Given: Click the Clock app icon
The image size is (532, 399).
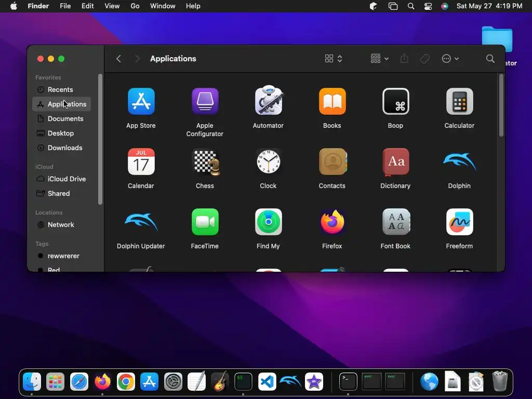Looking at the screenshot, I should click(x=269, y=162).
